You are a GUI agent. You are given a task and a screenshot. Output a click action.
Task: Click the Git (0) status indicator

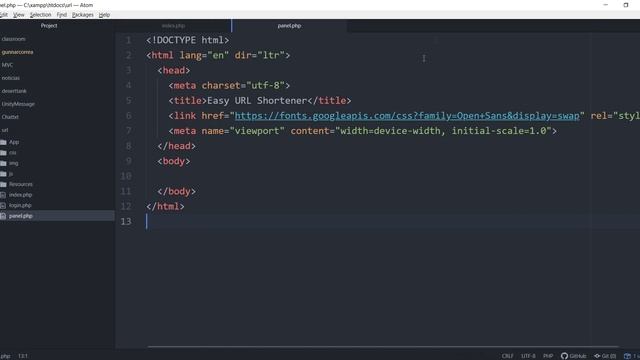605,356
